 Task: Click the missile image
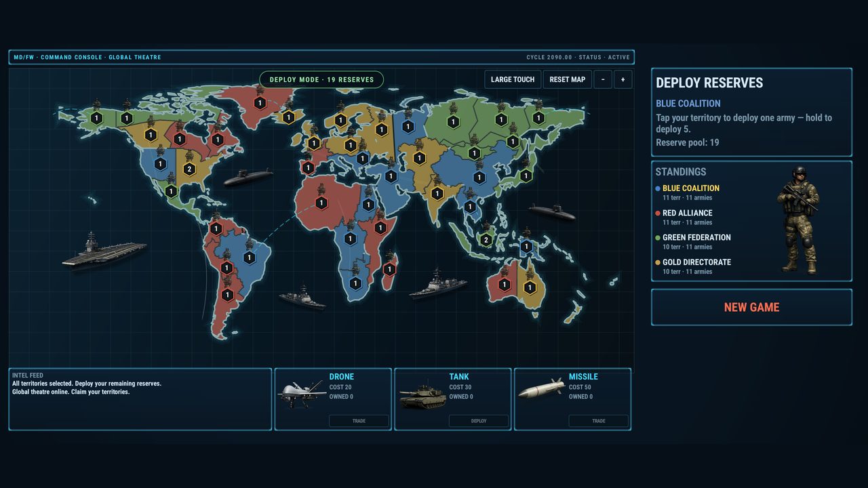point(541,388)
